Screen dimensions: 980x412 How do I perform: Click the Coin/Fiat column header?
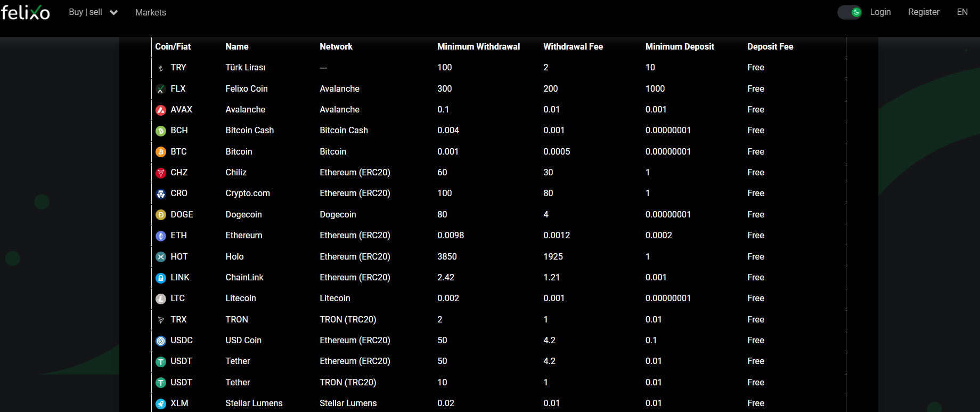[x=173, y=46]
